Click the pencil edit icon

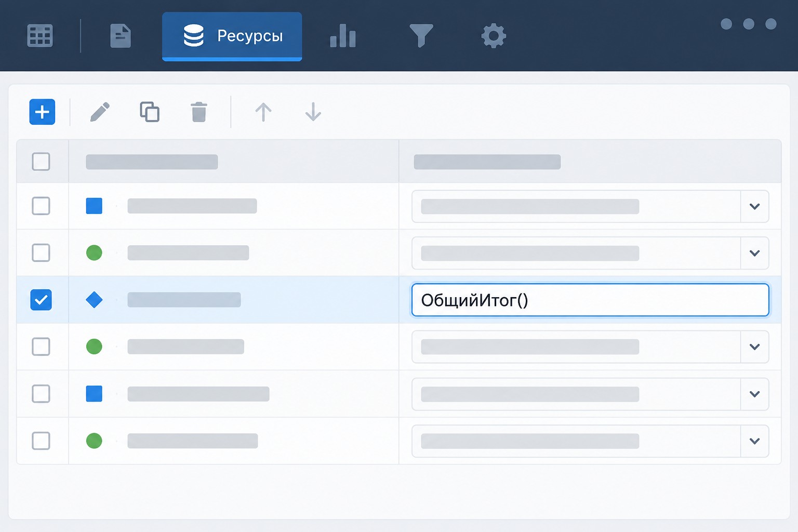point(100,112)
